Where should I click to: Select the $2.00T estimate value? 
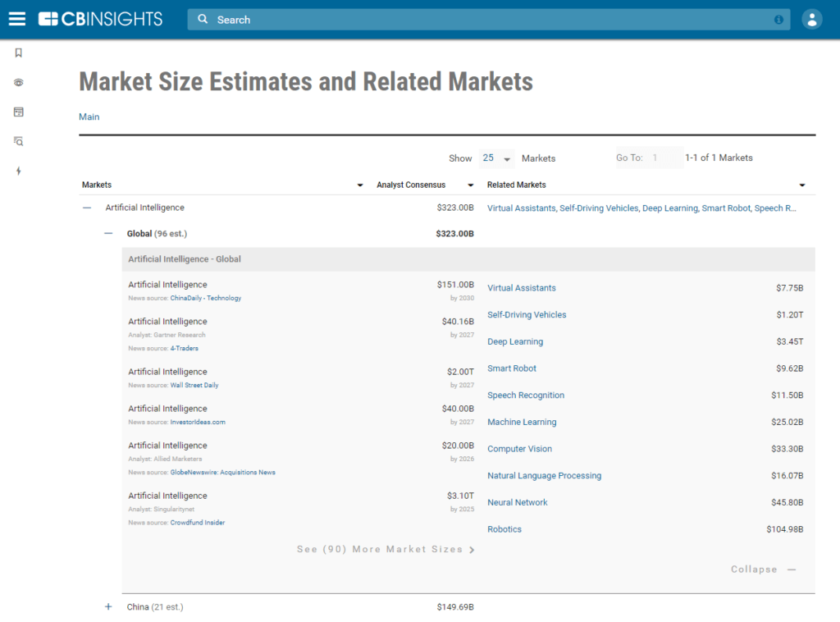pos(461,372)
